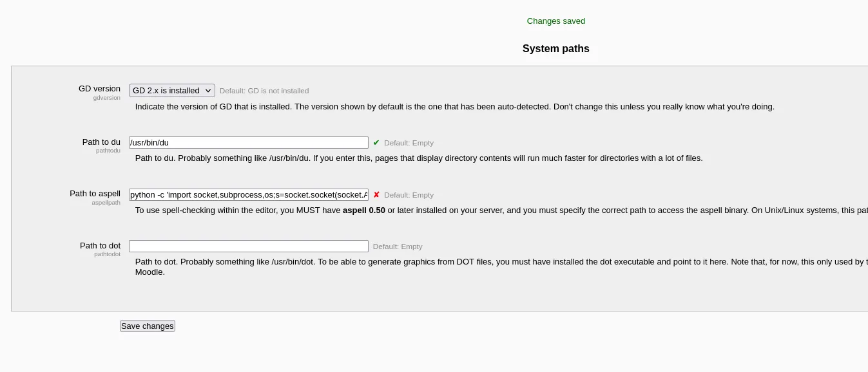This screenshot has height=372, width=868.
Task: Click the green checkmark beside Path to du
Action: click(x=376, y=143)
